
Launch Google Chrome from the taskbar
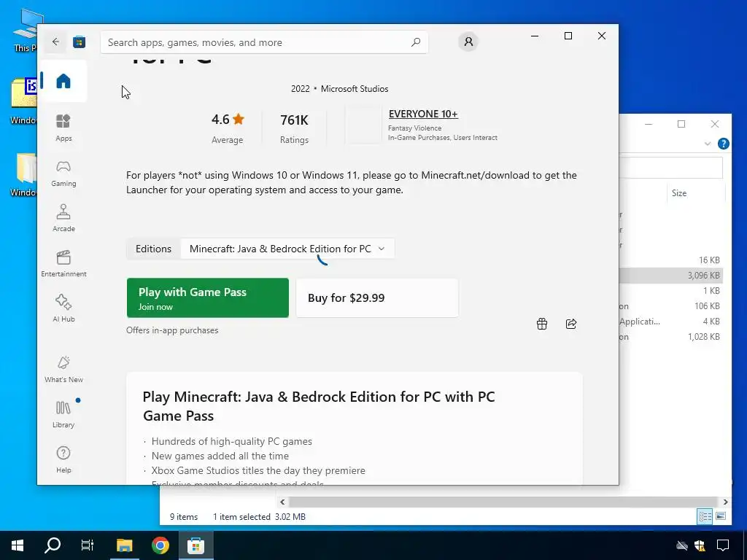click(160, 545)
